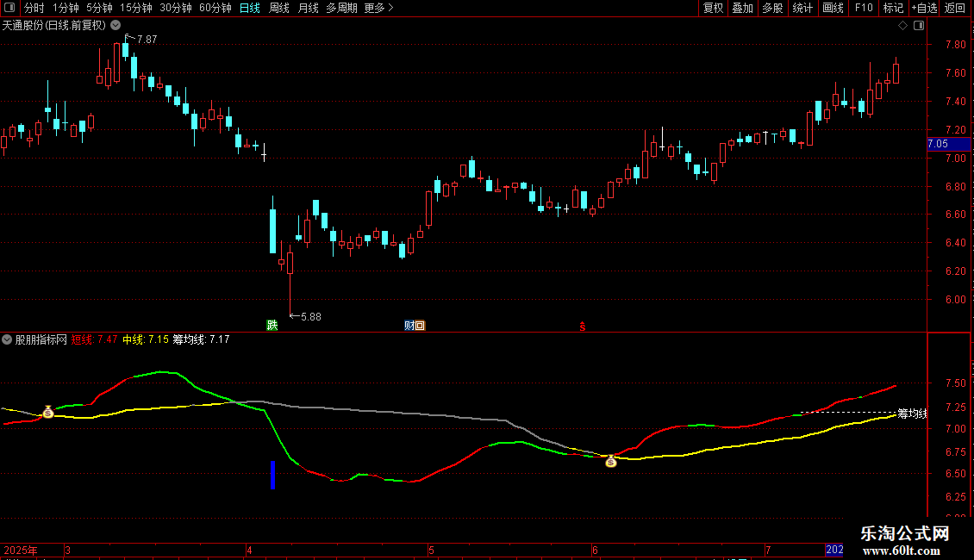Activate the 画线 drawing tool
The width and height of the screenshot is (974, 560).
833,8
